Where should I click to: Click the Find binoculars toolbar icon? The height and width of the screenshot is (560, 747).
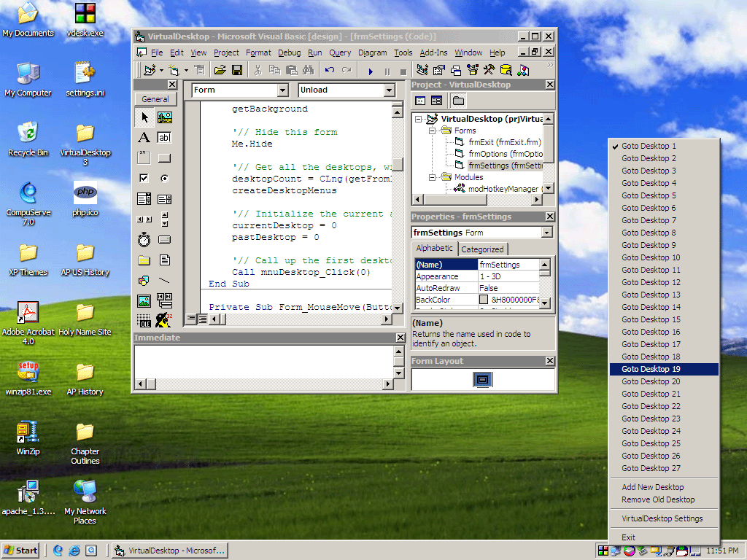pos(308,70)
